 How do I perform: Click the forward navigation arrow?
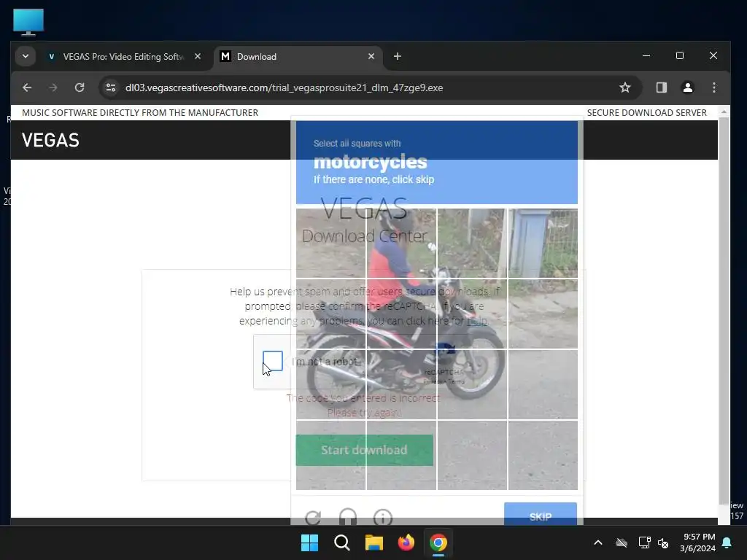53,87
